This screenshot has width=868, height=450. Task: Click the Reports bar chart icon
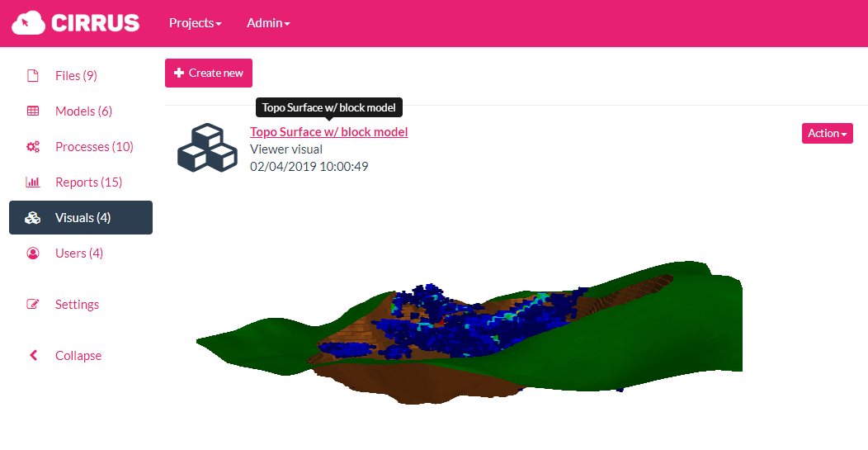coord(33,182)
